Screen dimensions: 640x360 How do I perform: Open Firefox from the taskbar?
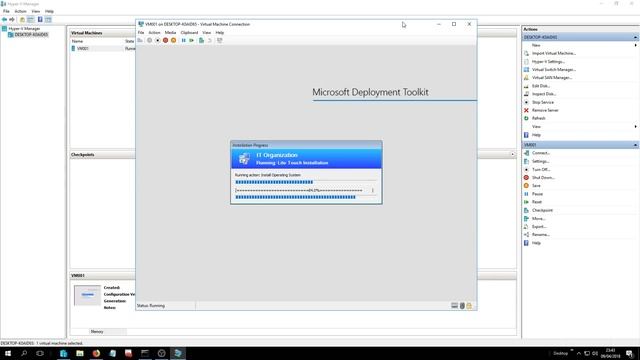(96, 353)
